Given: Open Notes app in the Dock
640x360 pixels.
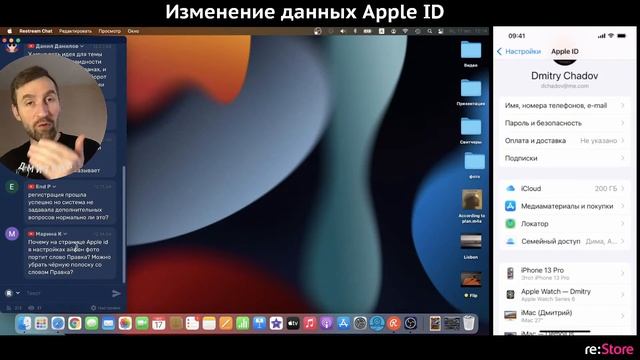Looking at the screenshot, I should click(209, 324).
